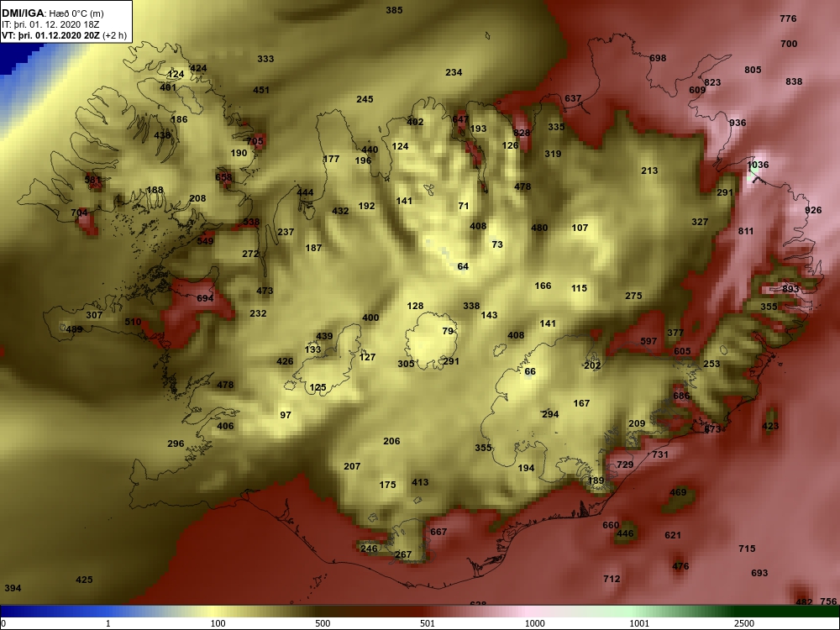
Task: Click the map value 394
Action: click(x=13, y=588)
